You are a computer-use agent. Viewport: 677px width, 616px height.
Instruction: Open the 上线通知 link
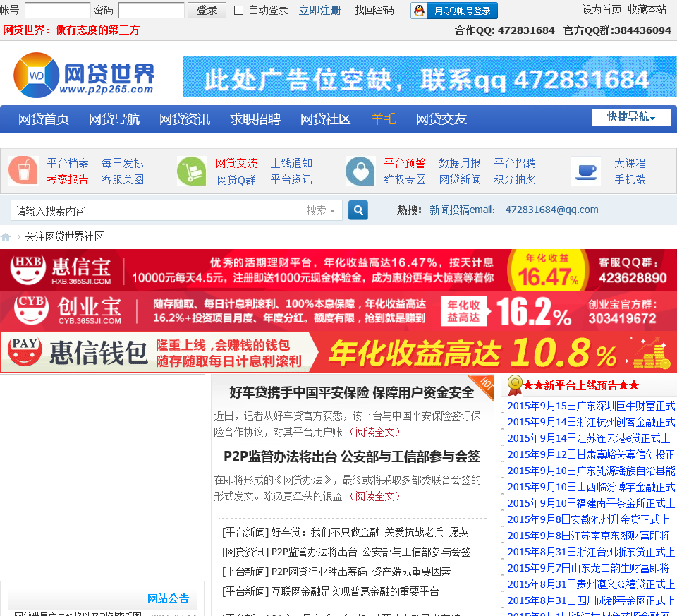click(291, 163)
